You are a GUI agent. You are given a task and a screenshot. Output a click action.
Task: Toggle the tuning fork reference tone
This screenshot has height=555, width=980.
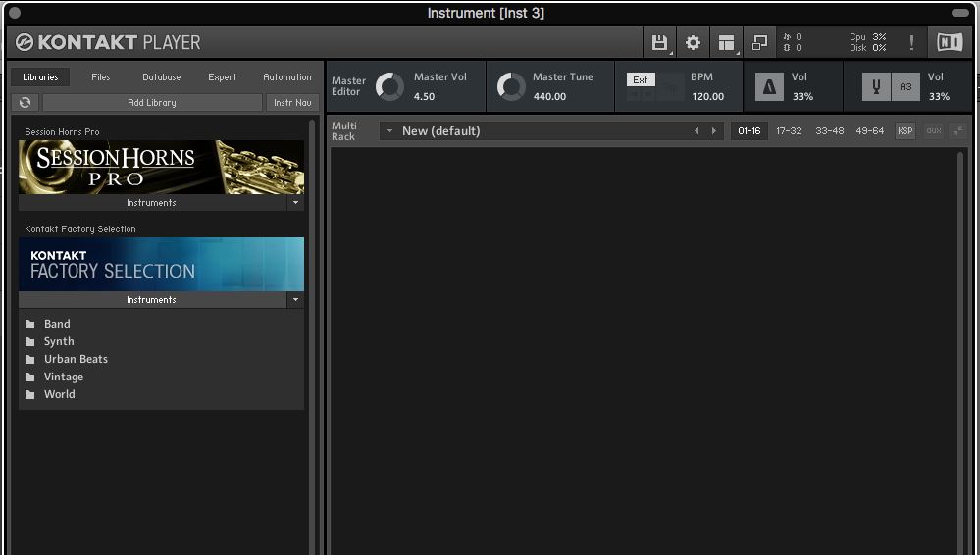point(876,87)
